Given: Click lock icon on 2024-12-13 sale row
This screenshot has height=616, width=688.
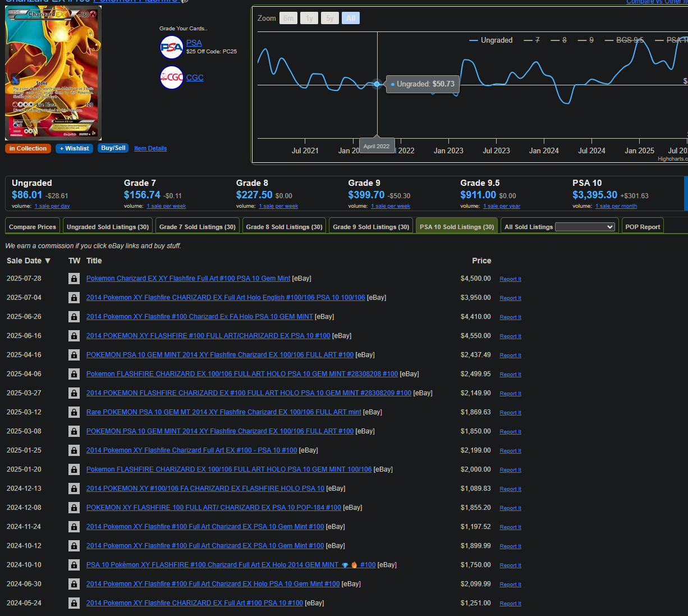Looking at the screenshot, I should pos(74,489).
